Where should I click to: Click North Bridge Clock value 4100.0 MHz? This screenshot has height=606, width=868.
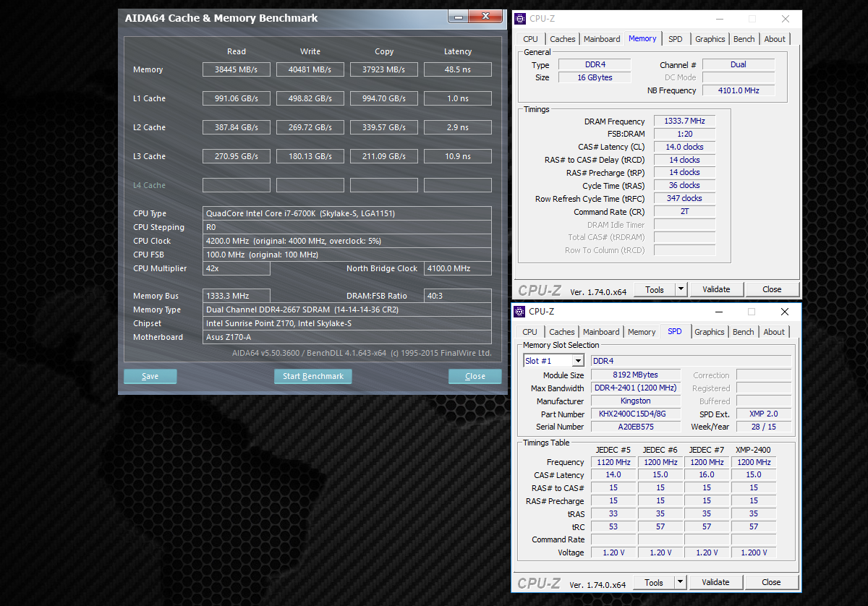pos(458,268)
